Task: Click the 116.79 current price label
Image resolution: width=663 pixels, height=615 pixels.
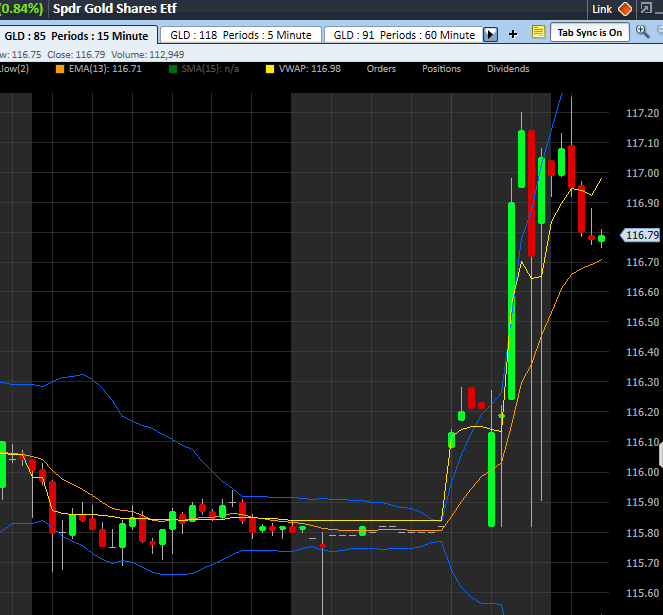Action: [640, 236]
